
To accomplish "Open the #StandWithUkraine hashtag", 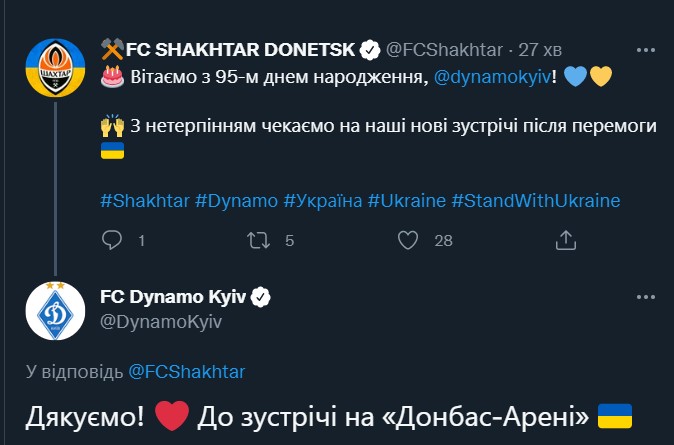I will point(536,201).
